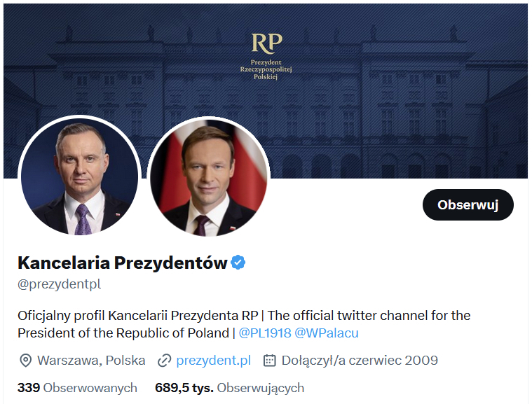The height and width of the screenshot is (404, 532).
Task: Click the calendar icon beside join date
Action: 269,361
